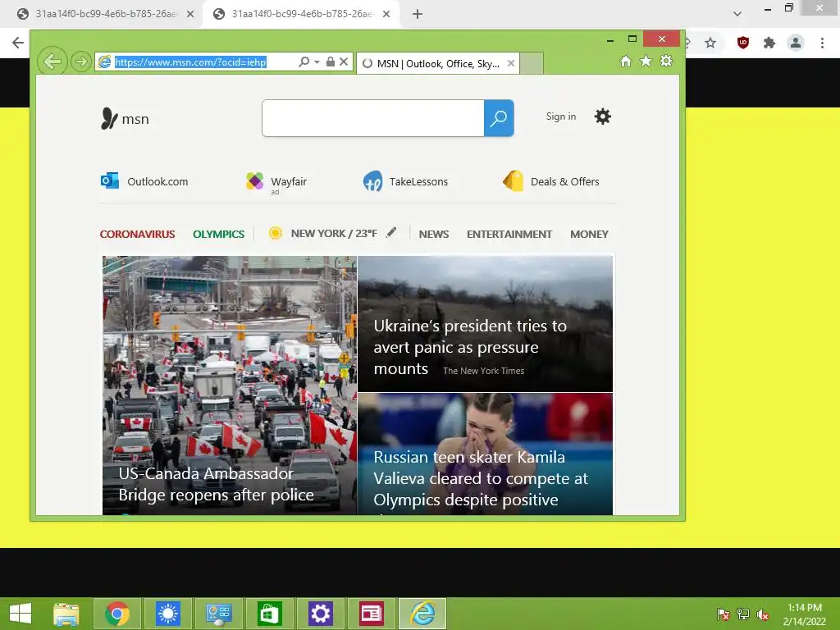Click the search magnifier in IE address bar
Screen dimensions: 840x630
(304, 62)
